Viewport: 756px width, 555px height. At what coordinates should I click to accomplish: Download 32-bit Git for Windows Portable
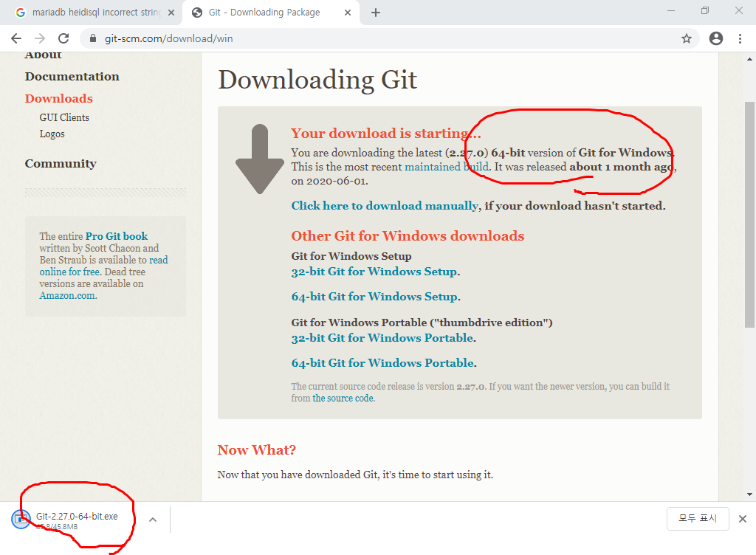click(382, 338)
